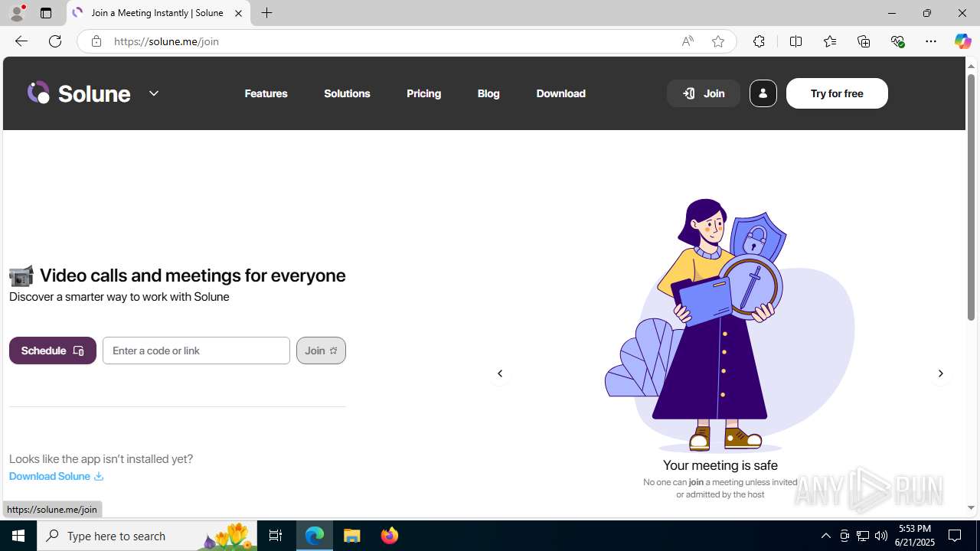The image size is (980, 551).
Task: Open the notification center
Action: (x=955, y=536)
